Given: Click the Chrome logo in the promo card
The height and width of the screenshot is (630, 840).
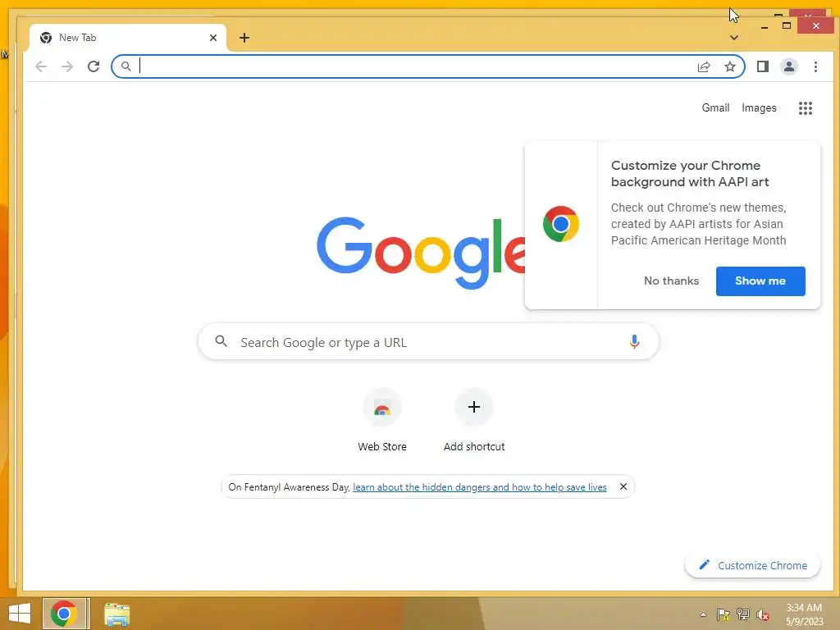Looking at the screenshot, I should [561, 224].
